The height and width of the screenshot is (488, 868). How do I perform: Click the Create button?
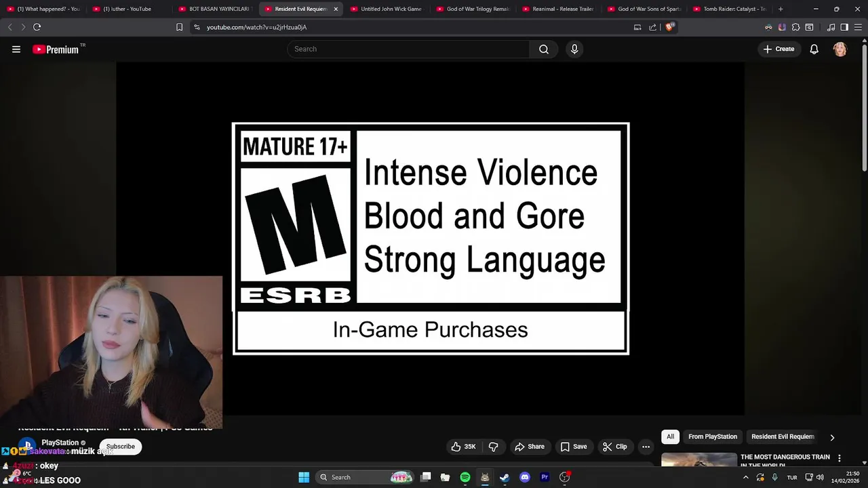[778, 49]
